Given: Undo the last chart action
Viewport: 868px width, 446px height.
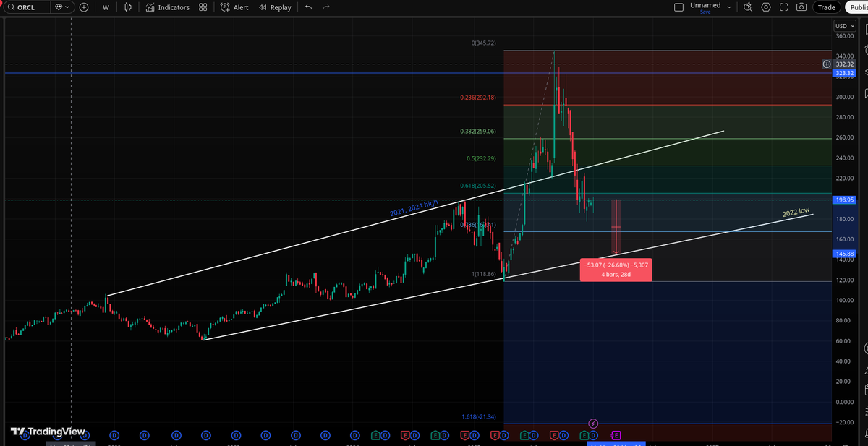Looking at the screenshot, I should click(x=309, y=7).
